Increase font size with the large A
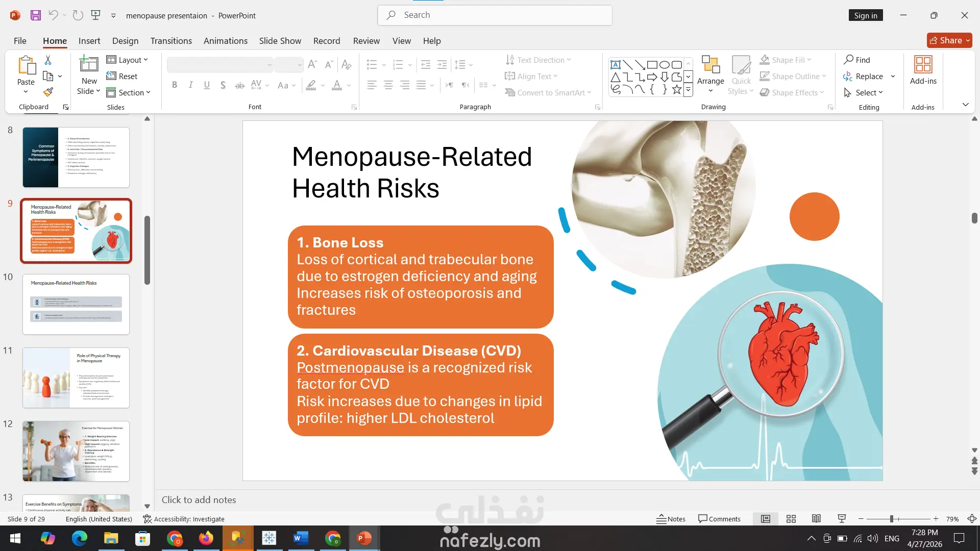The height and width of the screenshot is (551, 980). tap(313, 64)
